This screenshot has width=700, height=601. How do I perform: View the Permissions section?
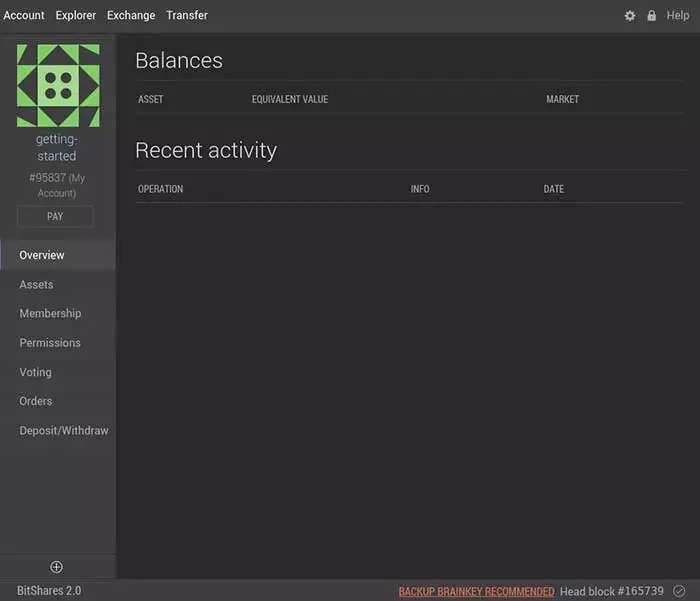click(x=50, y=343)
